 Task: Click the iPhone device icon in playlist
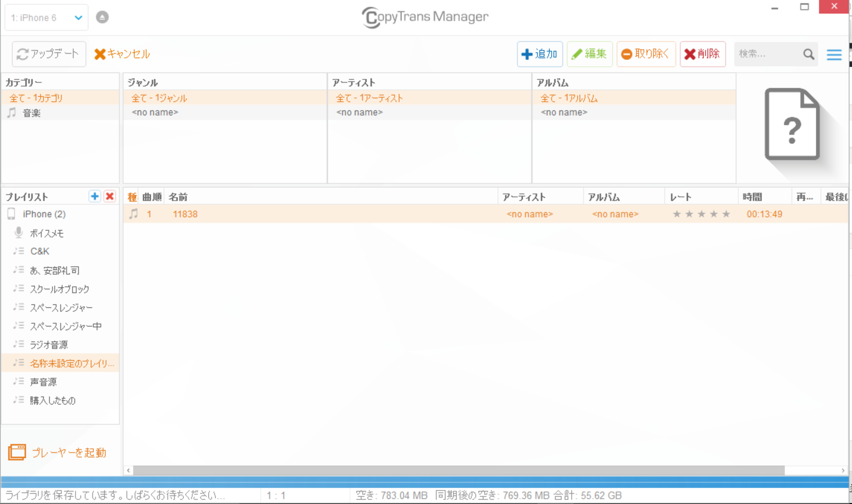tap(11, 214)
